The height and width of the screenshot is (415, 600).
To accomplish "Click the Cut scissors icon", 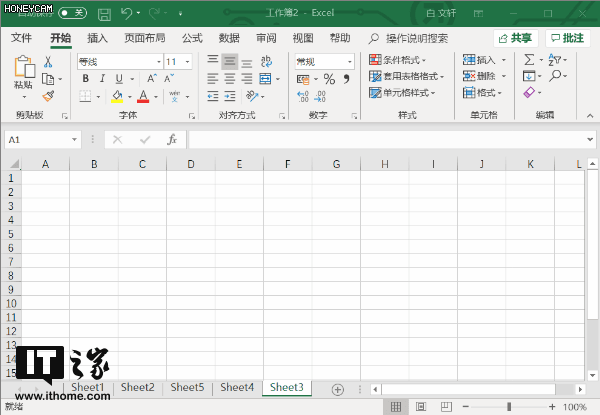I will [x=48, y=62].
